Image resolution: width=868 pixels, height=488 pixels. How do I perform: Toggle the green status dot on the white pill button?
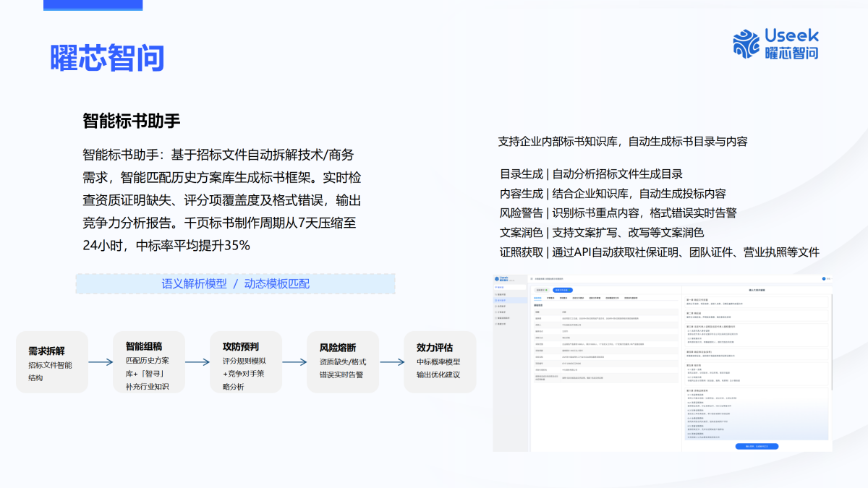pos(546,290)
